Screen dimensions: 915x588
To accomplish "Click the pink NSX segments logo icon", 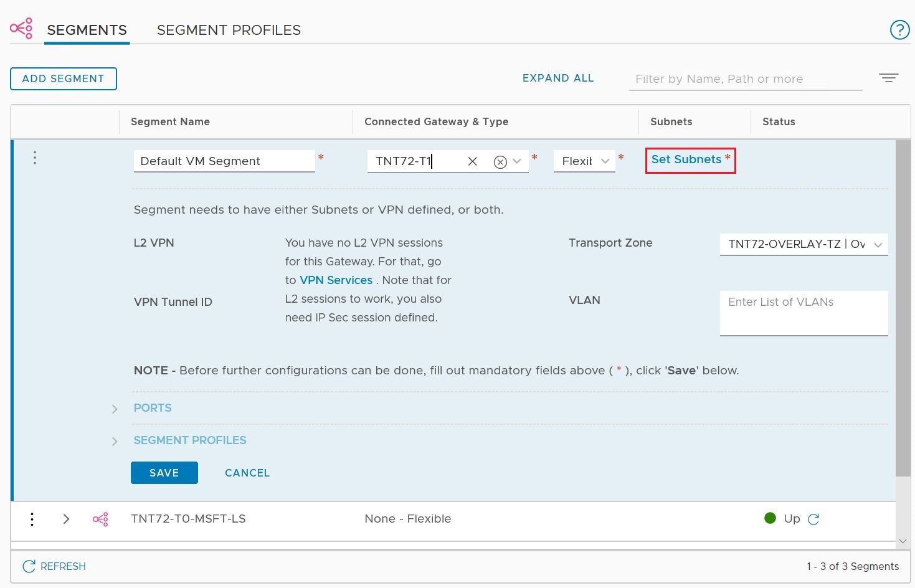I will pyautogui.click(x=21, y=28).
